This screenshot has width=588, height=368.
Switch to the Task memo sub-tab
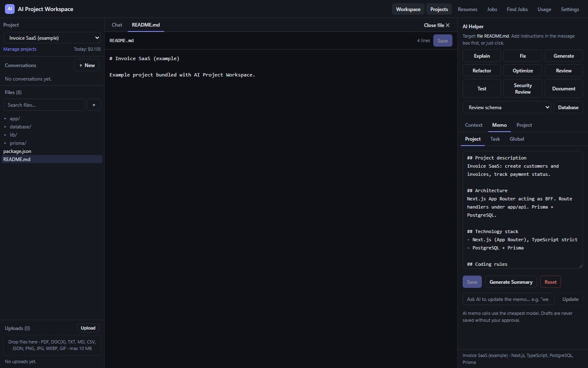coord(495,139)
